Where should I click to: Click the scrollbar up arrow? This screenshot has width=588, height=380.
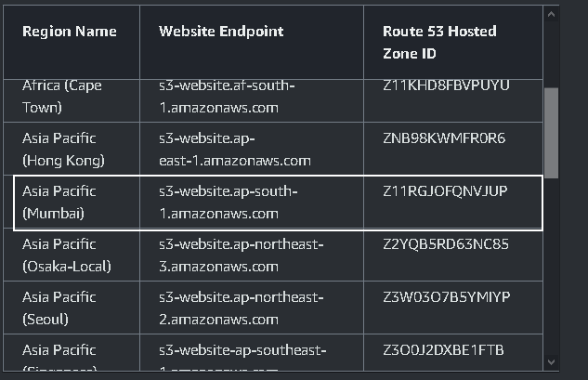[x=551, y=15]
